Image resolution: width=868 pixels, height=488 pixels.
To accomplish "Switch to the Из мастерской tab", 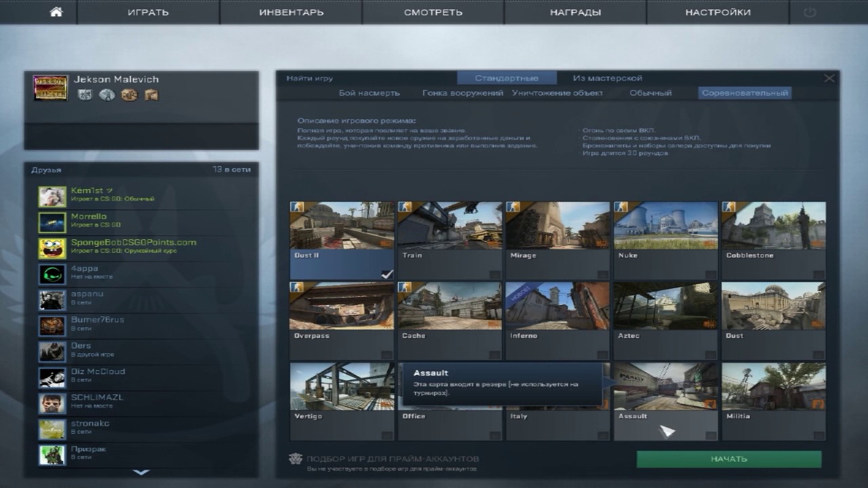I will click(608, 78).
